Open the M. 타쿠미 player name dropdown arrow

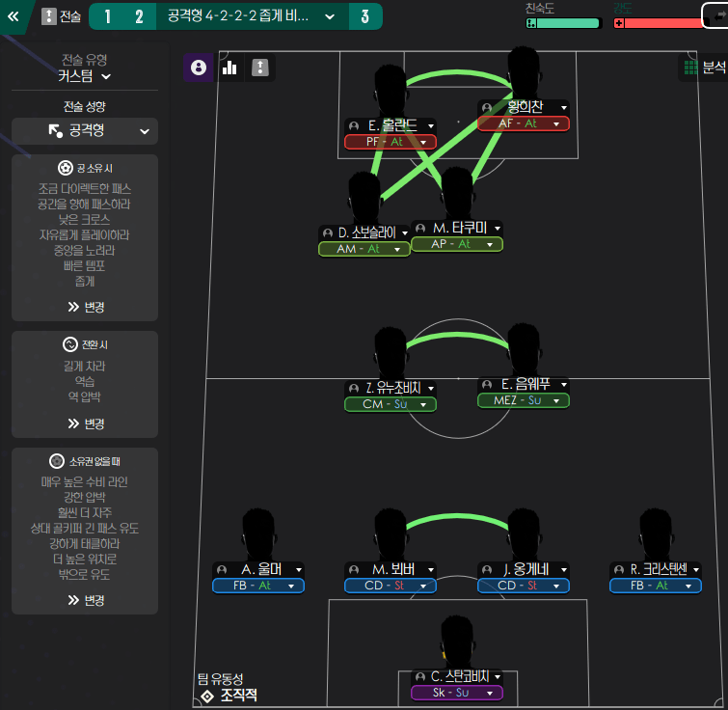pyautogui.click(x=498, y=228)
